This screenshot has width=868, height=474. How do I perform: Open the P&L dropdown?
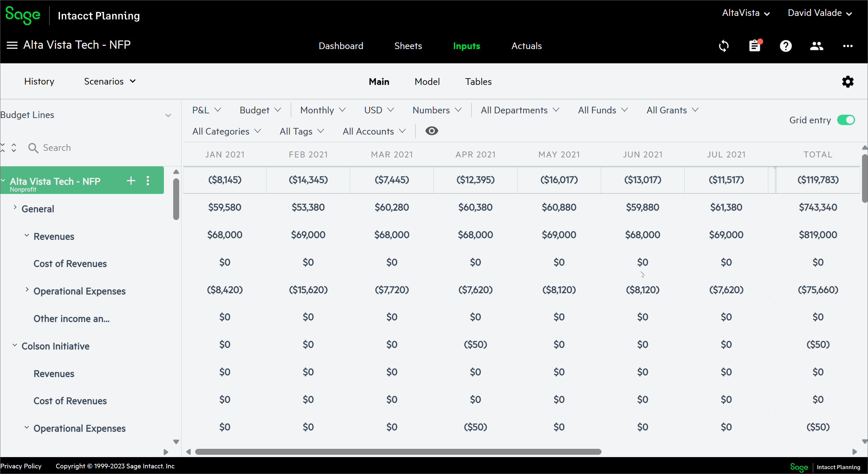[x=206, y=110]
